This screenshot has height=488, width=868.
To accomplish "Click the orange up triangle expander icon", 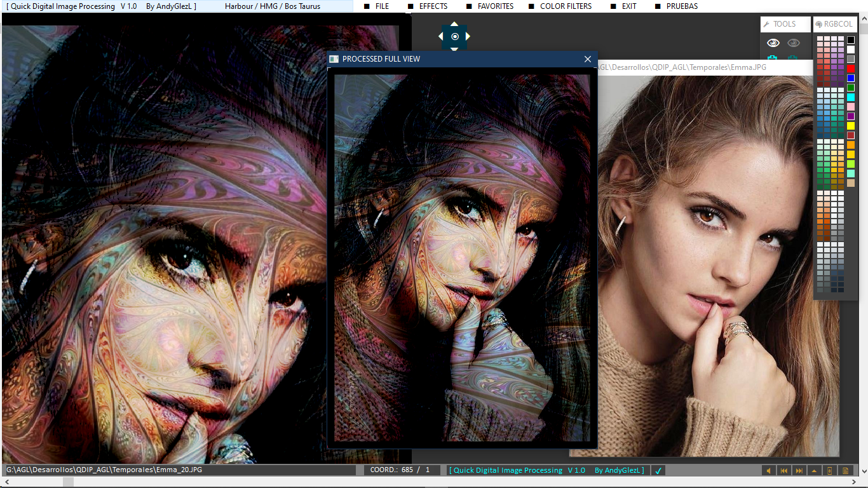I will tap(814, 471).
